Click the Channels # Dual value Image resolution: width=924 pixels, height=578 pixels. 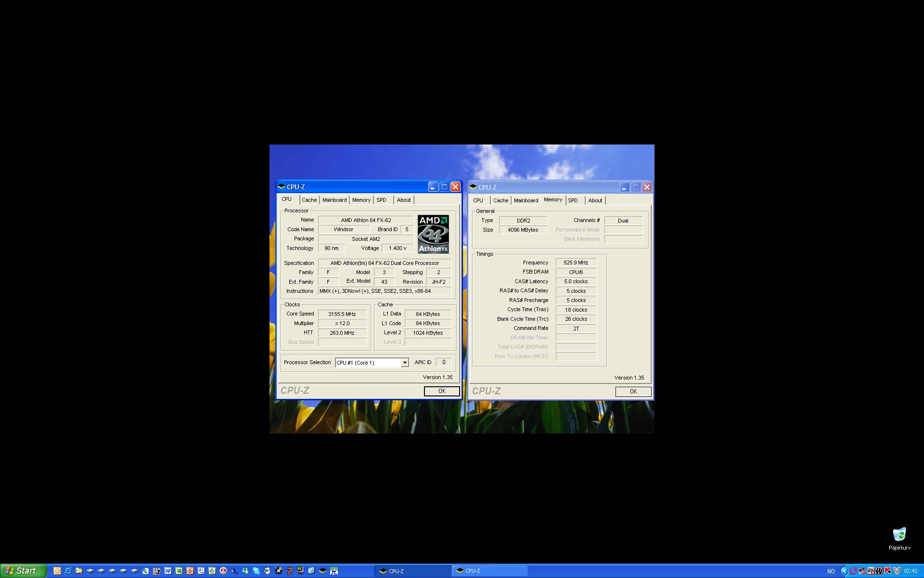point(623,221)
